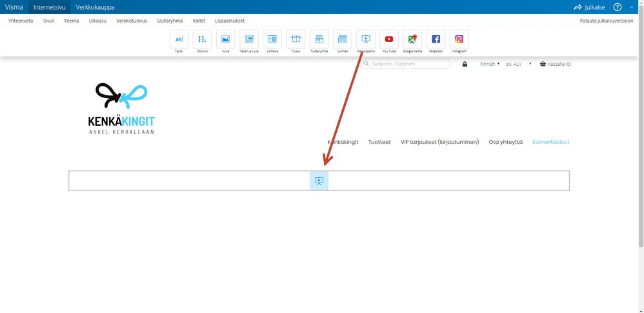
Task: Open the Verkkotunnus menu
Action: click(x=132, y=21)
